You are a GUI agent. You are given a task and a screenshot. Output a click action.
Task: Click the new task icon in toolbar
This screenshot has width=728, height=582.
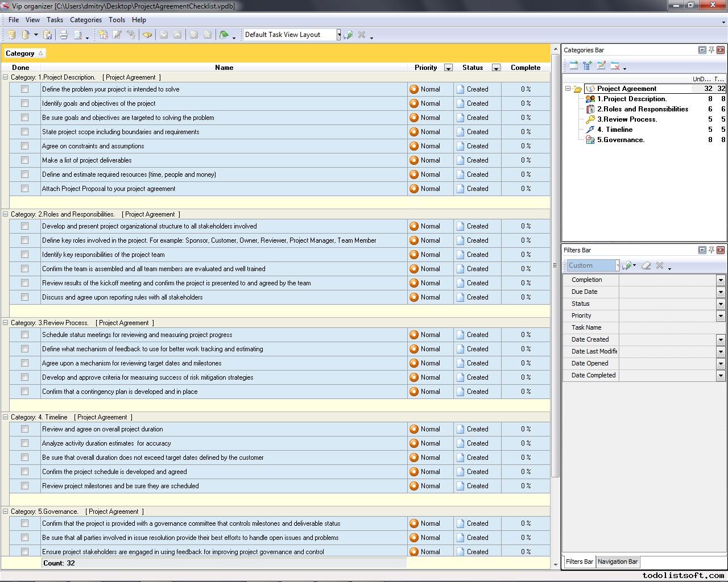pos(103,35)
